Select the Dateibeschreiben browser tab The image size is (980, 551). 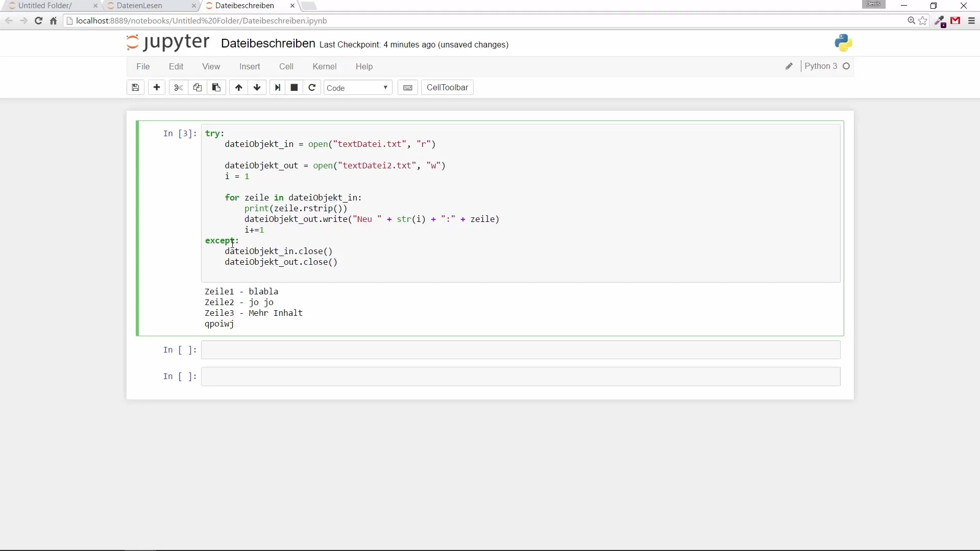[244, 6]
